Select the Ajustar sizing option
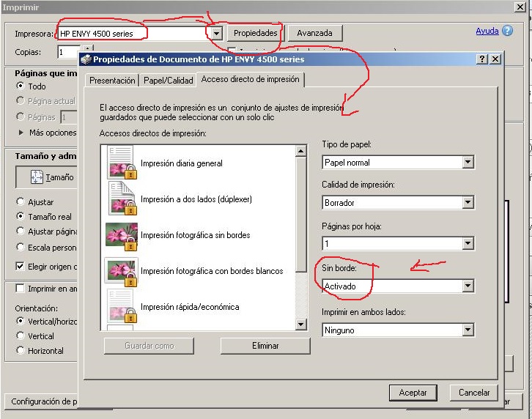The width and height of the screenshot is (532, 419). coord(21,201)
